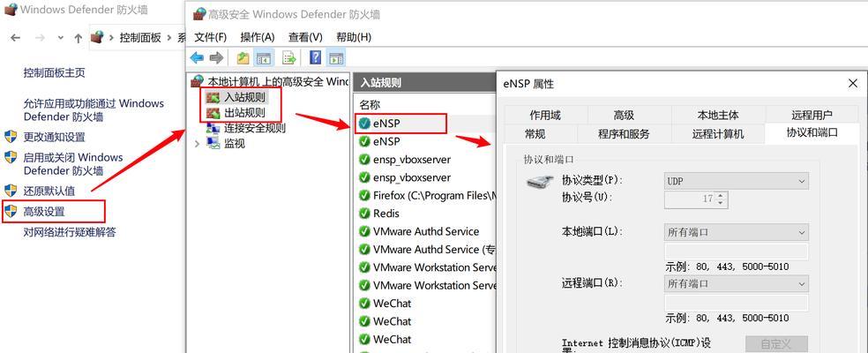Viewport: 868px width, 353px height.
Task: Expand the 监视 tree node
Action: tap(197, 144)
